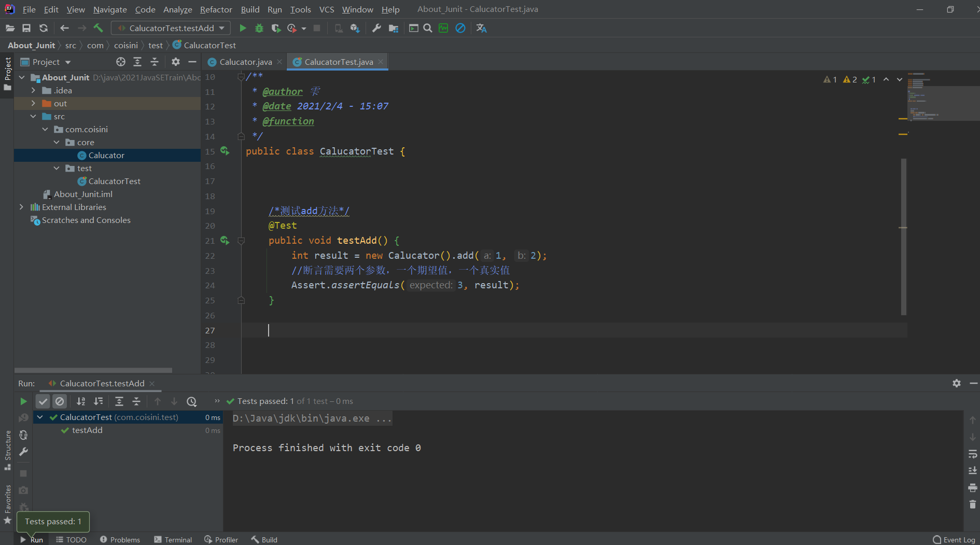Expand the .idea folder
Image resolution: width=980 pixels, height=545 pixels.
point(33,90)
